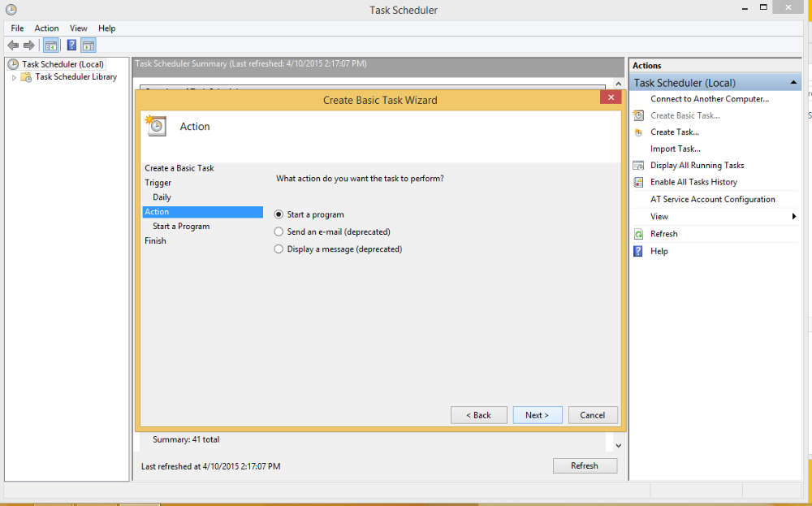
Task: Click the Display All Running Tasks icon
Action: point(639,165)
